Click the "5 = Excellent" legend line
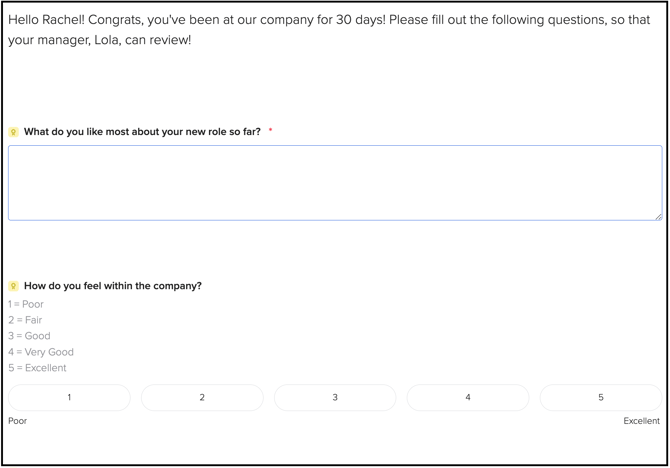The image size is (670, 468). click(37, 368)
